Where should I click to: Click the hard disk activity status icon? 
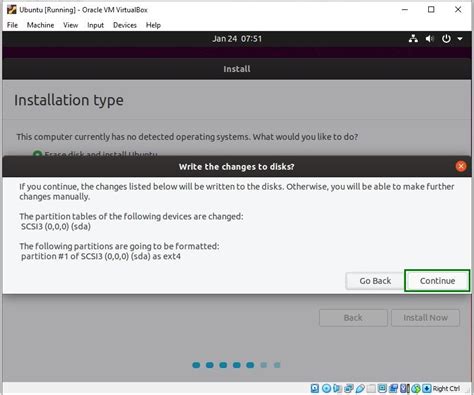pos(315,388)
